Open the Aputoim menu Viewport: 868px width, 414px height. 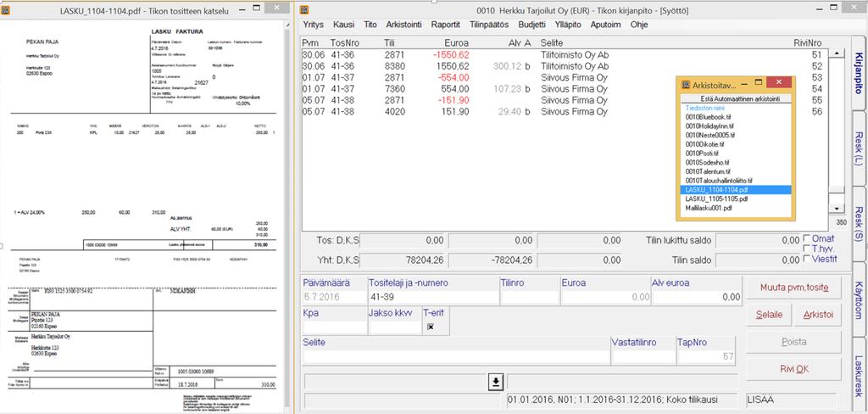[605, 25]
